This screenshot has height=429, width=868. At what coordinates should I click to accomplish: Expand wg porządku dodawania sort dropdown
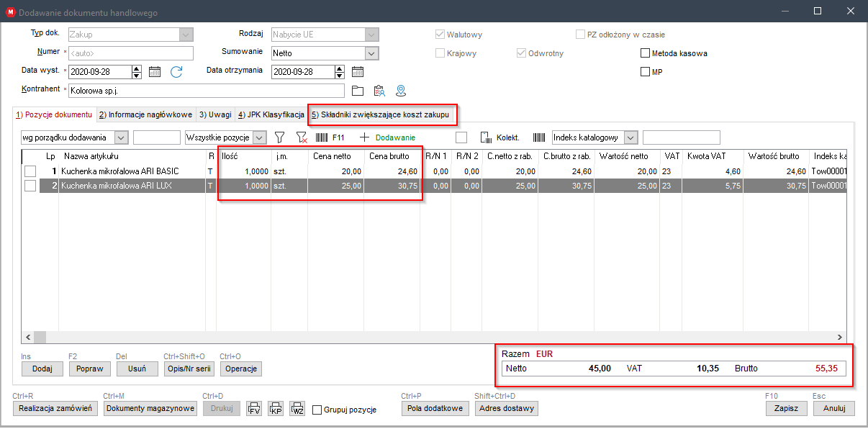121,137
